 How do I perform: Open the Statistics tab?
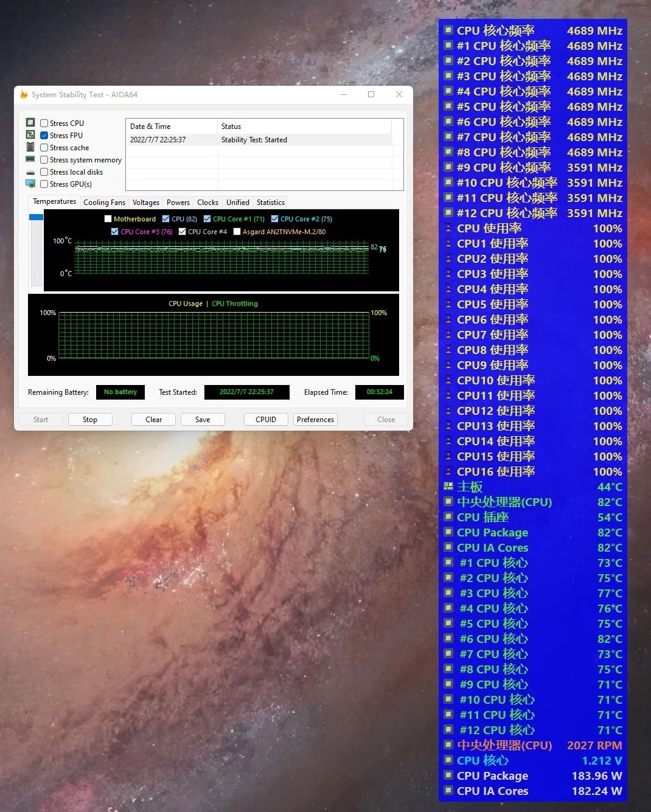pyautogui.click(x=270, y=203)
